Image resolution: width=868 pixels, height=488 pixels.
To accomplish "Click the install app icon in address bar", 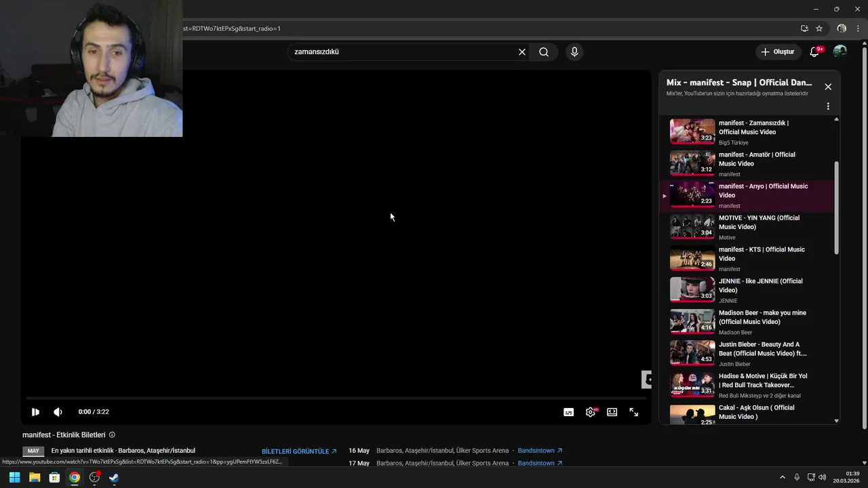I will tap(804, 28).
